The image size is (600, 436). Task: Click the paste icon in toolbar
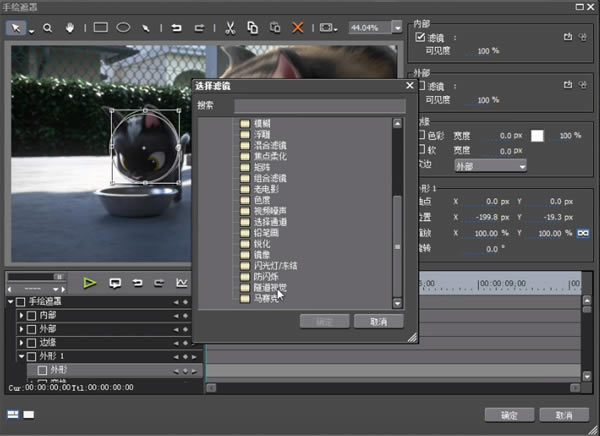pyautogui.click(x=275, y=28)
